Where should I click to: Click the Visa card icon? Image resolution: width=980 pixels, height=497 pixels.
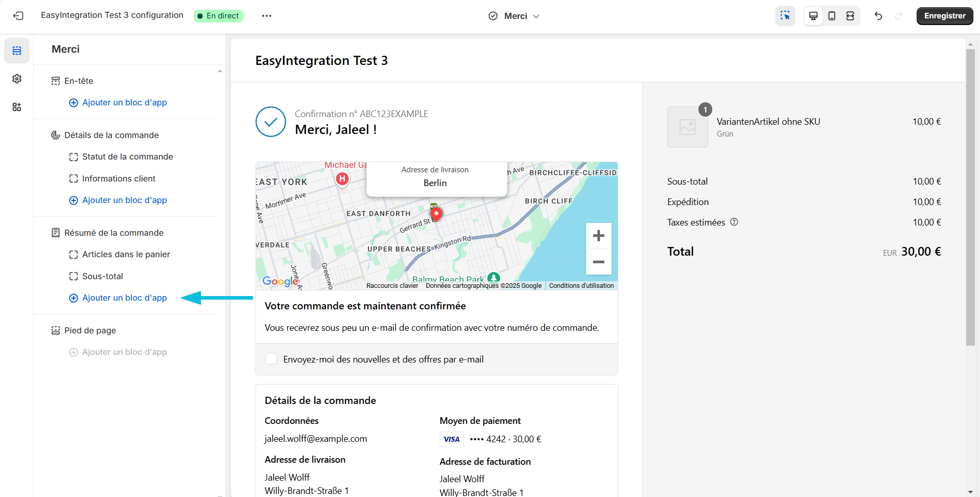coord(452,439)
